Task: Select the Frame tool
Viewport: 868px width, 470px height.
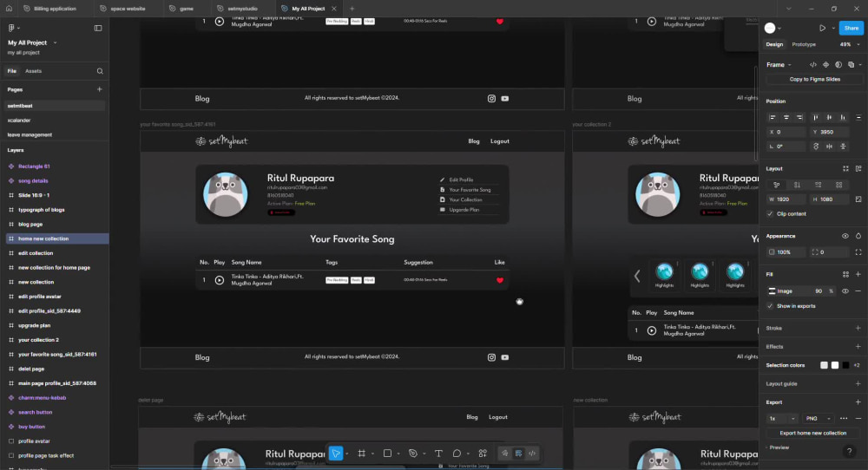Action: coord(361,454)
